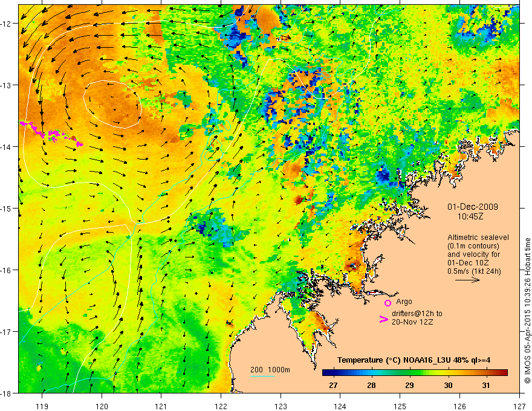532x411 pixels.
Task: Click the colorbar tick label 28
Action: (372, 385)
